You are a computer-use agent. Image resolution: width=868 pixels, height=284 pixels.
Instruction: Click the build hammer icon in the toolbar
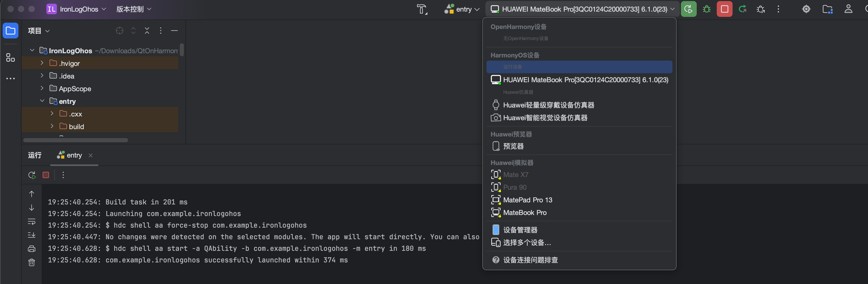coord(422,9)
